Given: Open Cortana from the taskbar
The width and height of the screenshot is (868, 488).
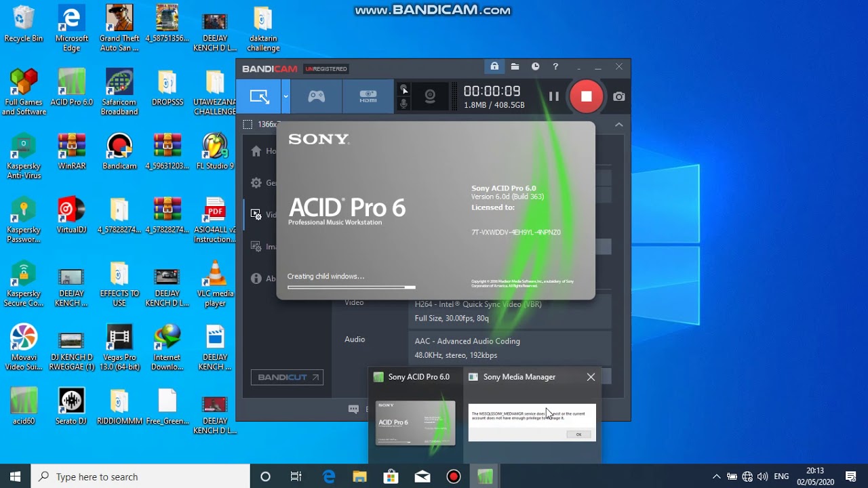Looking at the screenshot, I should click(x=265, y=476).
